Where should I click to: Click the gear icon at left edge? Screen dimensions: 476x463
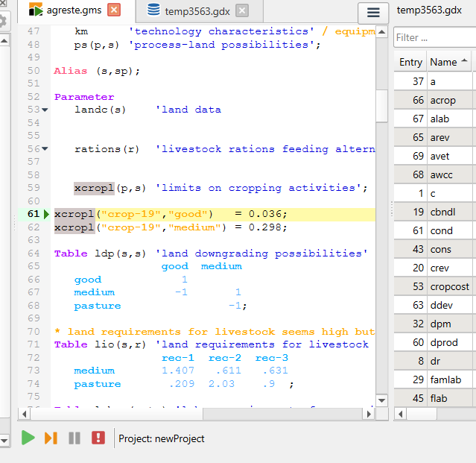[x=3, y=21]
